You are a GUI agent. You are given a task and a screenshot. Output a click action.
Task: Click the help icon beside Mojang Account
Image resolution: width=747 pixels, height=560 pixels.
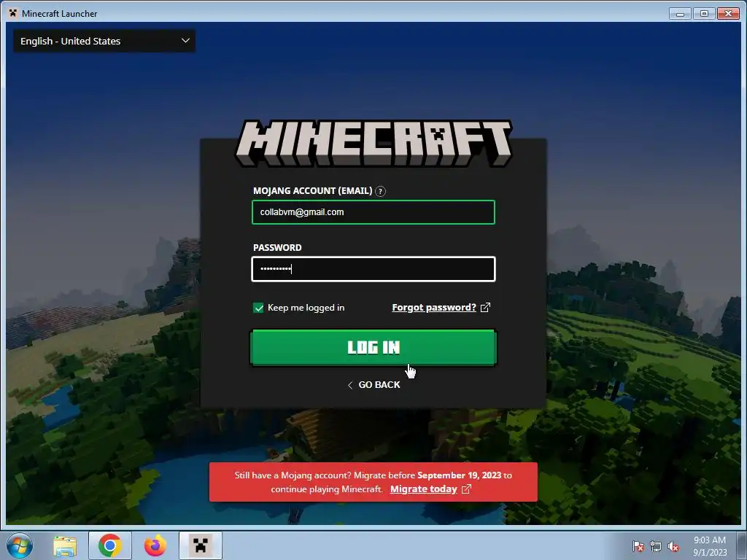point(380,192)
